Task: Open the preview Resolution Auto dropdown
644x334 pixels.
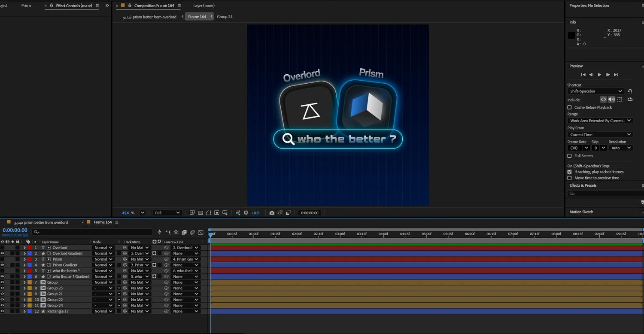Action: 621,148
